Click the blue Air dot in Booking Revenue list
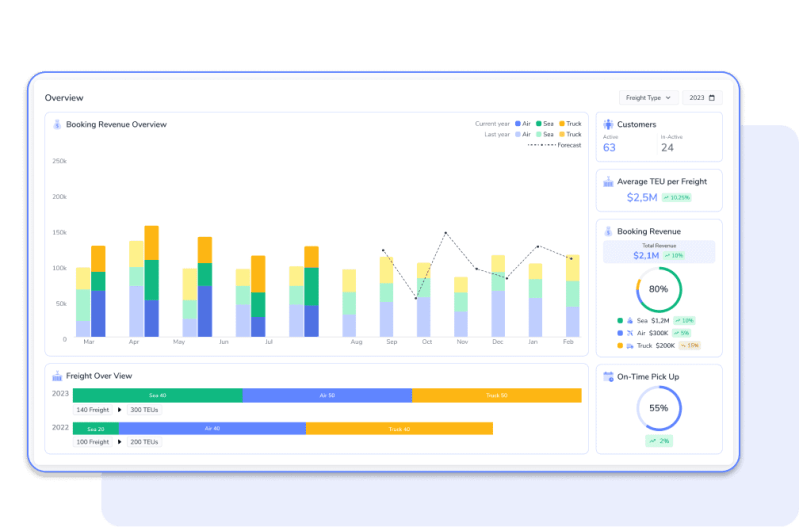799x527 pixels. point(620,333)
